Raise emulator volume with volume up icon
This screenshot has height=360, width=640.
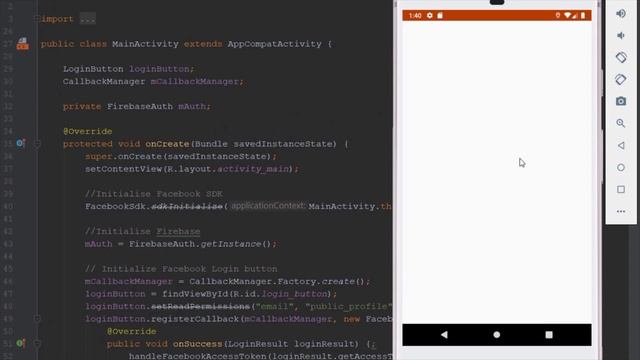click(x=621, y=13)
